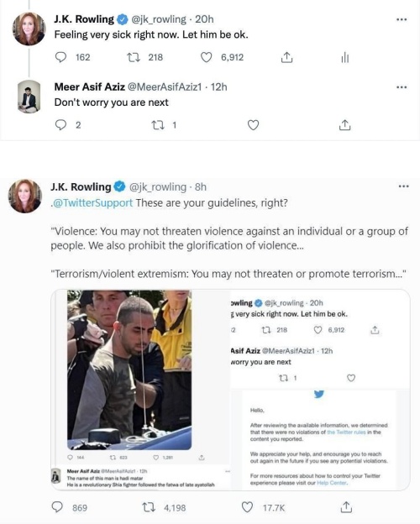Like the tweet with 6,912 likes
This screenshot has height=524, width=420.
pos(206,57)
